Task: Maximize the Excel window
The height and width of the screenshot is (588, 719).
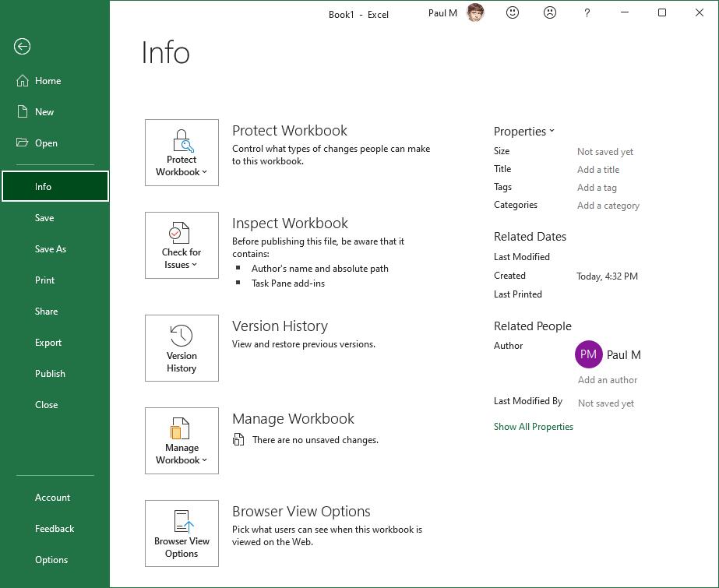Action: pyautogui.click(x=661, y=12)
